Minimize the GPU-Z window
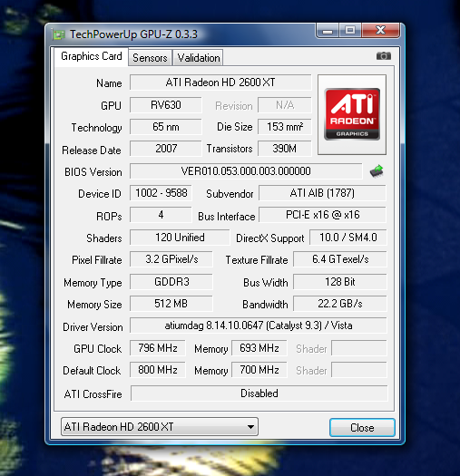Viewport: 460px width, 476px height. (x=328, y=30)
